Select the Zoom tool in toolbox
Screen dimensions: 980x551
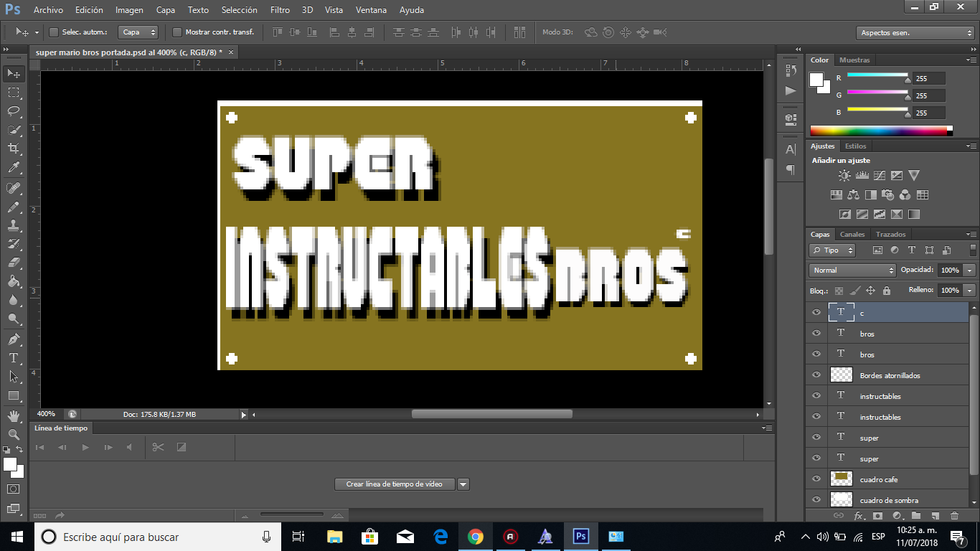point(13,434)
